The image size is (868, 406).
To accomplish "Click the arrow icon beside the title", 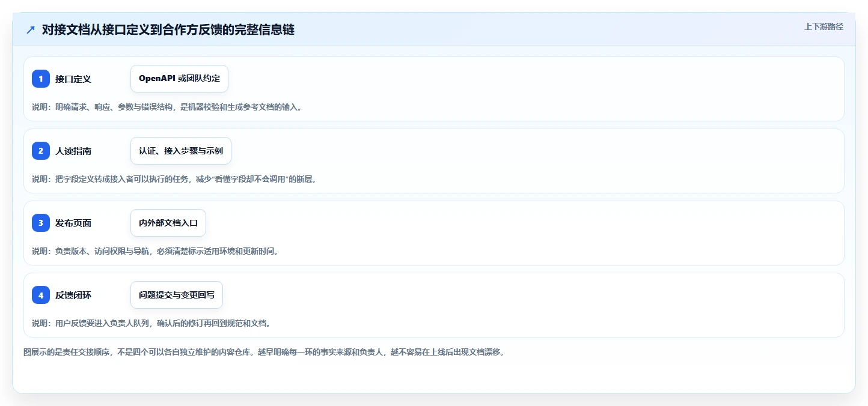I will pyautogui.click(x=31, y=30).
